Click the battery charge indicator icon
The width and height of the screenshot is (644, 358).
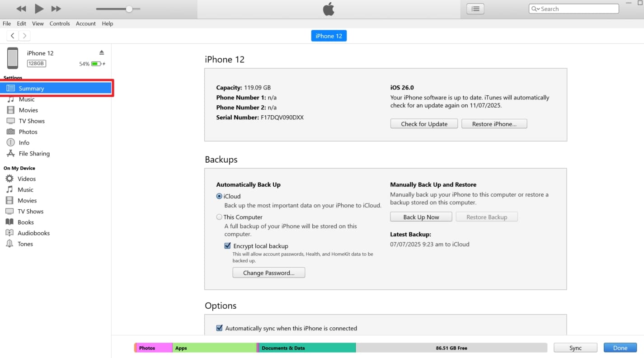[96, 64]
